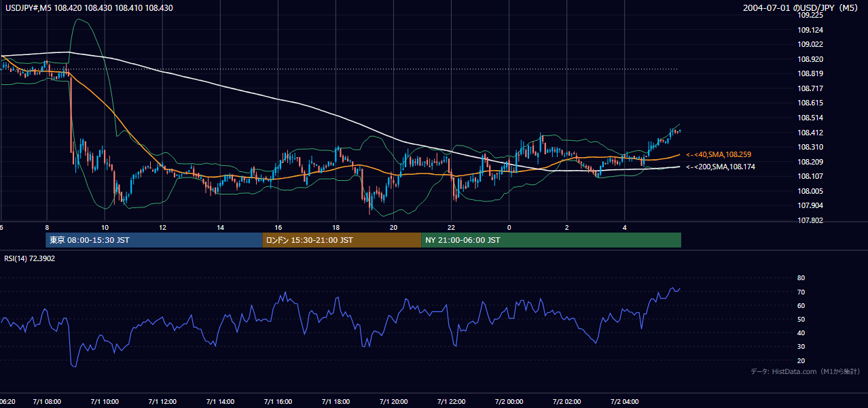Click the hour tick '10' under price chart
This screenshot has height=408, width=868.
(105, 227)
